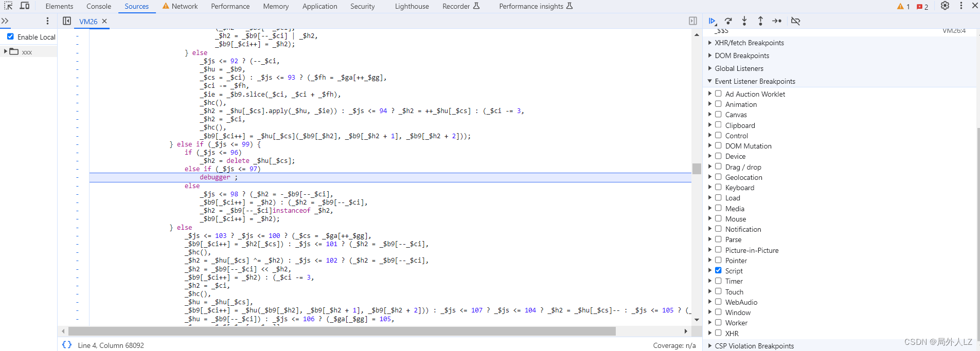Screen dimensions: 980x351
Task: Hide the navigator sidebar panel
Action: (67, 21)
